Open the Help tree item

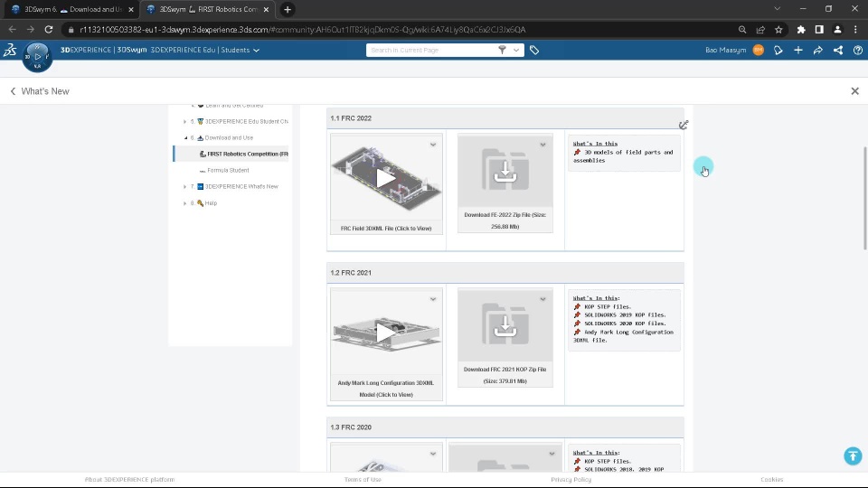pos(211,203)
